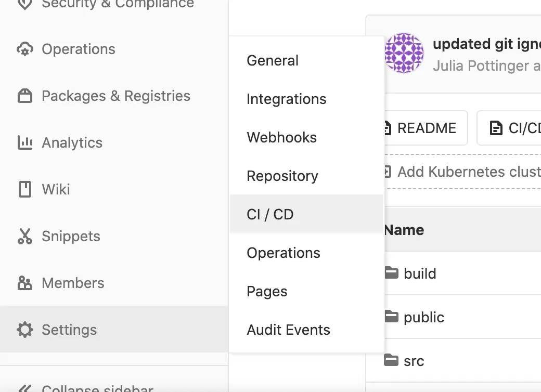Open the Snippets section
541x392 pixels.
pyautogui.click(x=114, y=236)
